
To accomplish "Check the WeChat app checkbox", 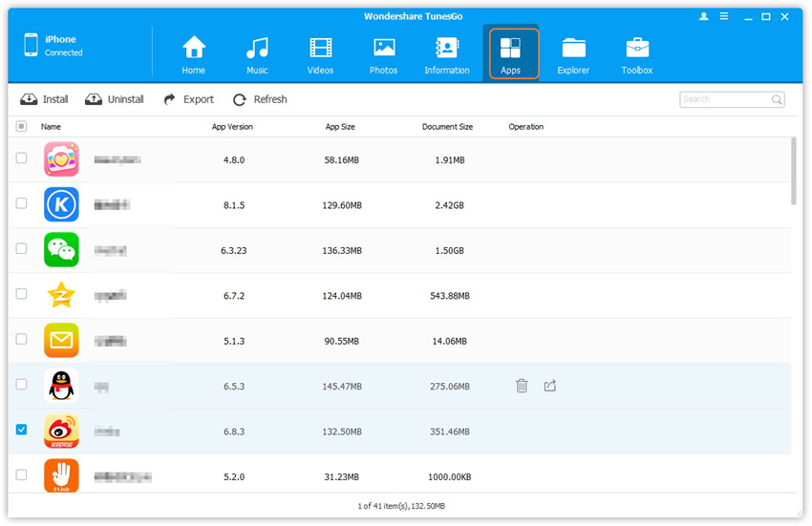I will click(x=22, y=248).
